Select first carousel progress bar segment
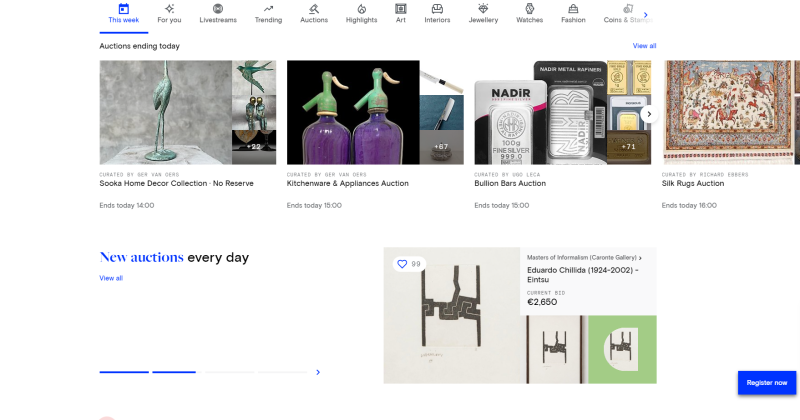 [124, 372]
